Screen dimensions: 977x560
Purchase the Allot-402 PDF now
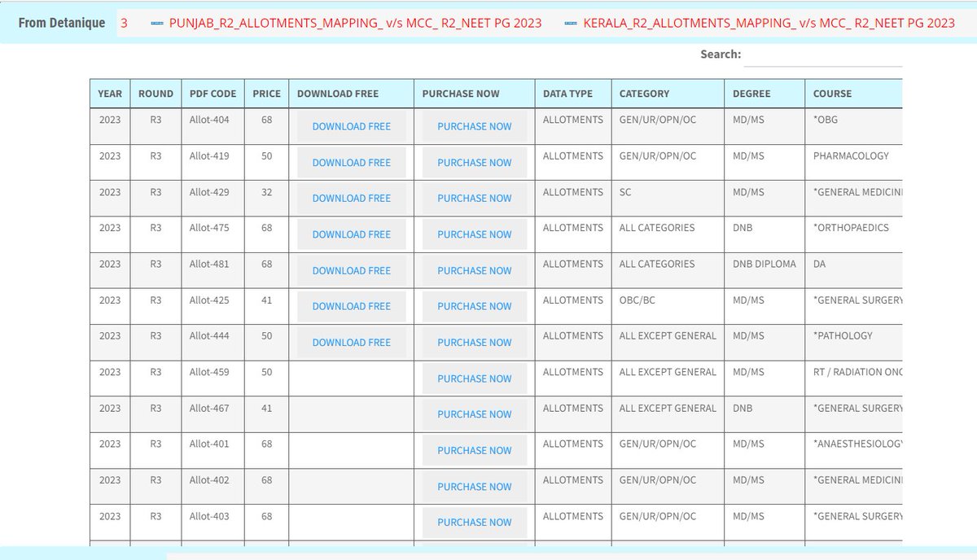pos(475,487)
